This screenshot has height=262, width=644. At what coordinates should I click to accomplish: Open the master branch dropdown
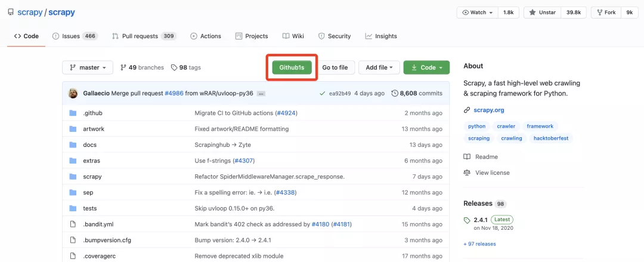(88, 67)
